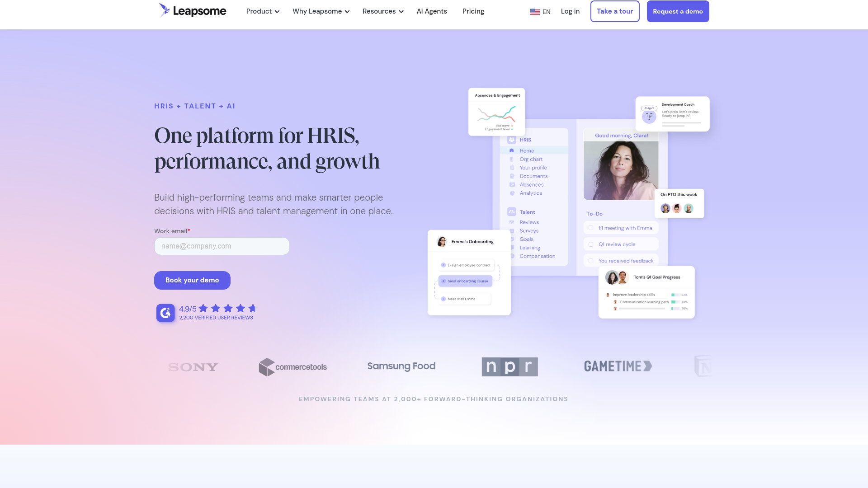
Task: Click the Improve leadership skills progress bar
Action: [675, 295]
